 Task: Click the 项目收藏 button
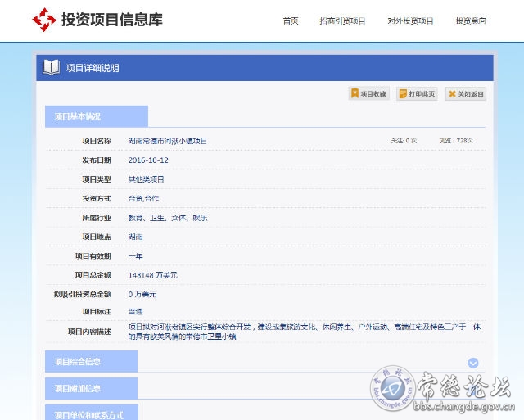369,94
